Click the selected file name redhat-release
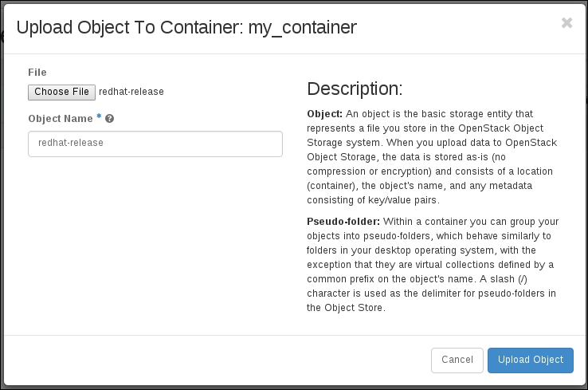 pyautogui.click(x=131, y=92)
